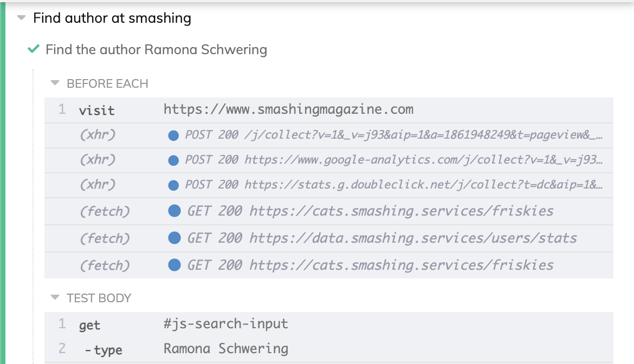Click the green passed checkmark icon
This screenshot has height=364, width=634.
(34, 50)
